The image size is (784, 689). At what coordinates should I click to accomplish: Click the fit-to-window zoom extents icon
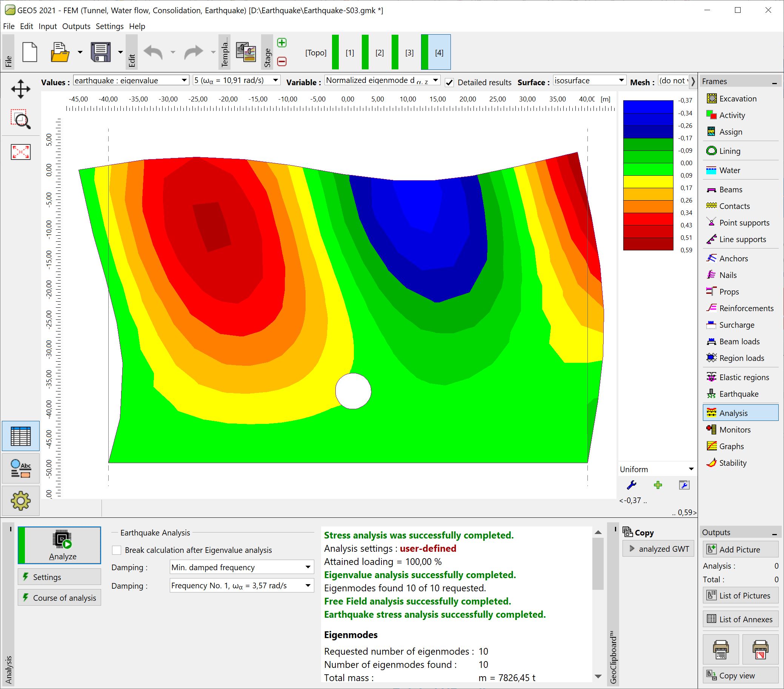coord(21,152)
